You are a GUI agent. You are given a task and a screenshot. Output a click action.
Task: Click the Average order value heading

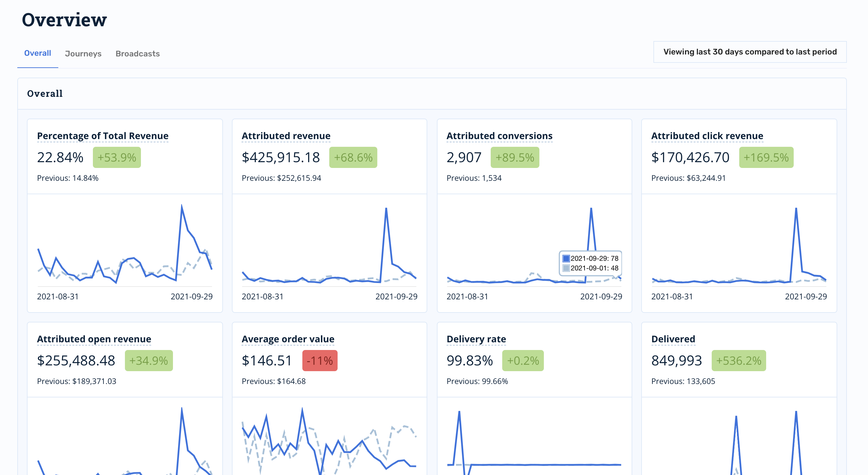point(288,339)
